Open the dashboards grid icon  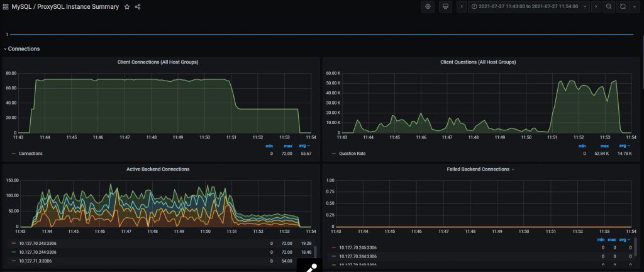pyautogui.click(x=5, y=6)
